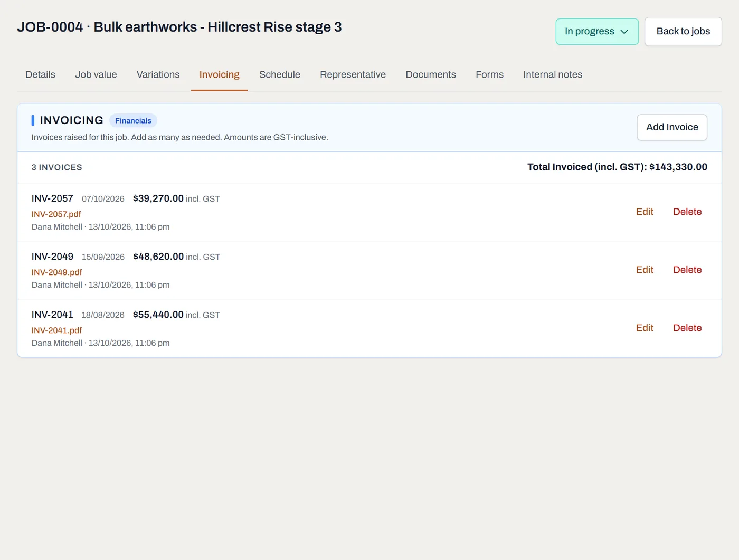Open the INV-2041.pdf attachment link

point(56,330)
